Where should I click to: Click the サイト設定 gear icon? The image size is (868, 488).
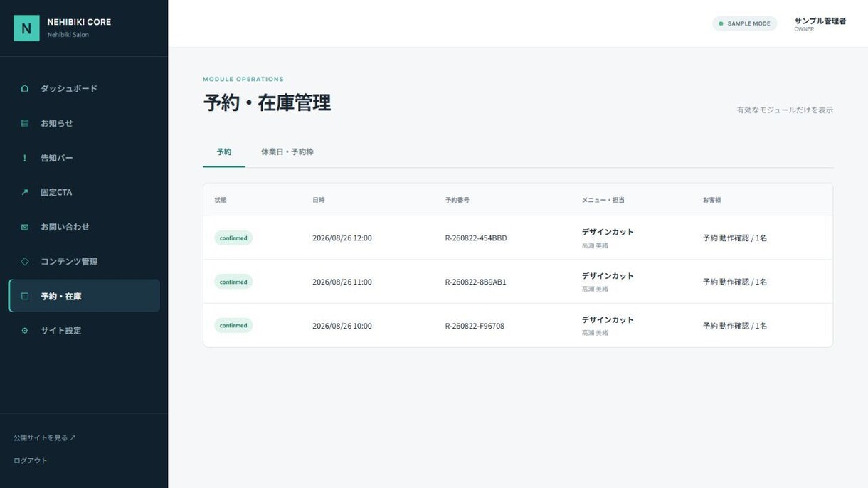coord(25,331)
